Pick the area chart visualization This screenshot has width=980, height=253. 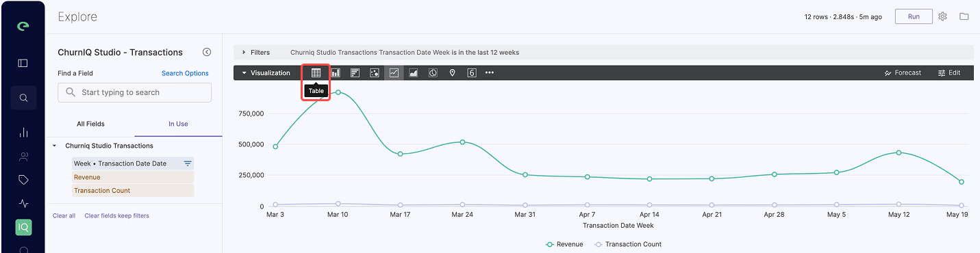point(414,72)
